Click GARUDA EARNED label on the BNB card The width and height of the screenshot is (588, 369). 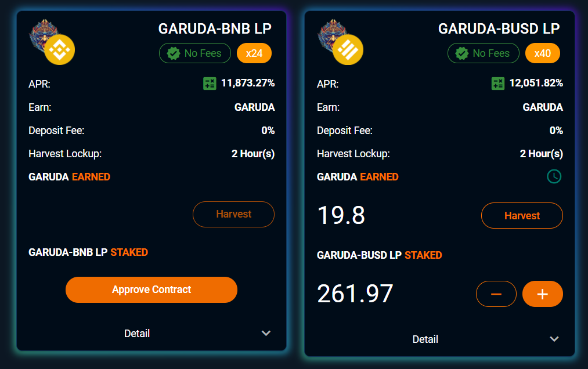pos(70,177)
